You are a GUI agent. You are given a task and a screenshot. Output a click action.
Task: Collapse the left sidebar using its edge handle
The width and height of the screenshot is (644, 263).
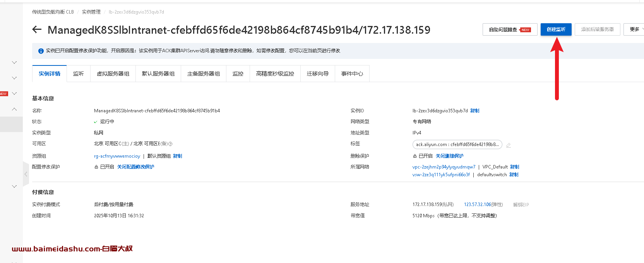[26, 174]
